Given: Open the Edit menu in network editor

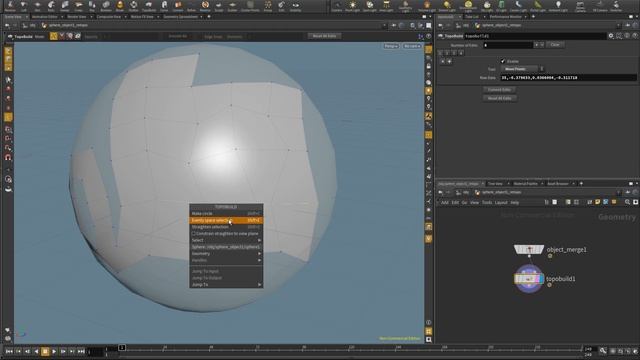Looking at the screenshot, I should pyautogui.click(x=455, y=202).
